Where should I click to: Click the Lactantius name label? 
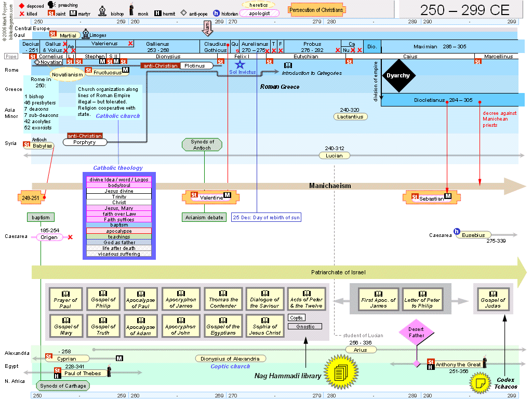coord(350,117)
